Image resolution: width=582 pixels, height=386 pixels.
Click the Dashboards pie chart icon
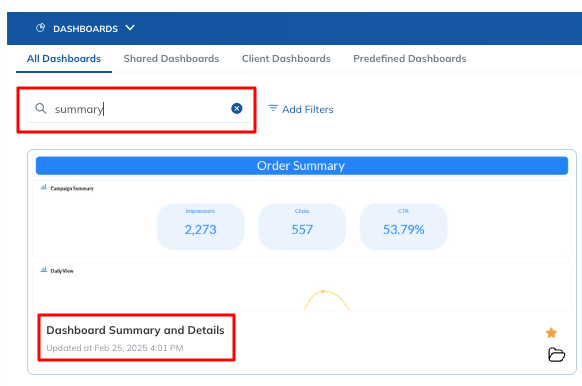pyautogui.click(x=40, y=28)
